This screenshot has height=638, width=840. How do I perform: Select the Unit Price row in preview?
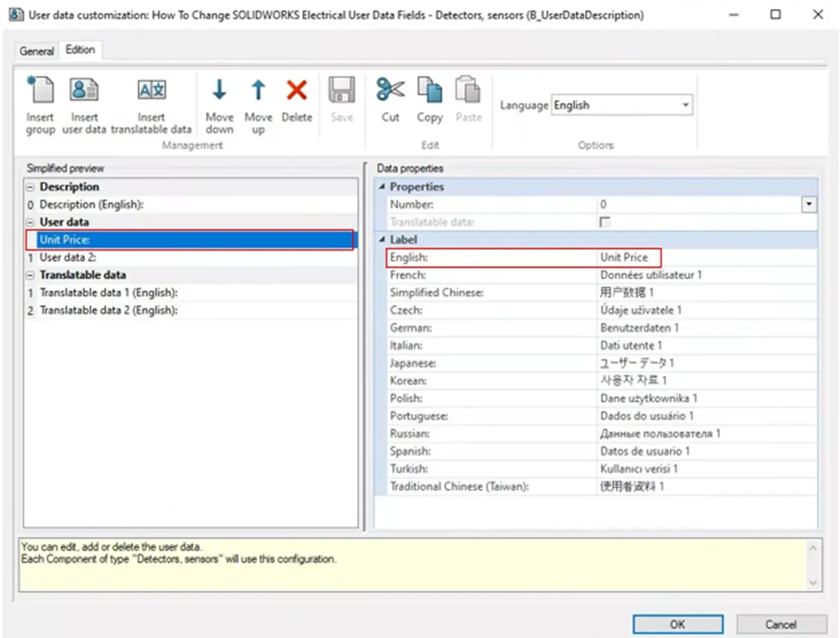pyautogui.click(x=191, y=240)
